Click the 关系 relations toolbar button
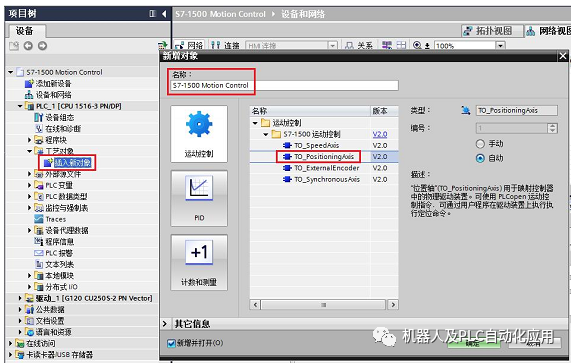Screen dimensions: 573x363 coord(359,46)
